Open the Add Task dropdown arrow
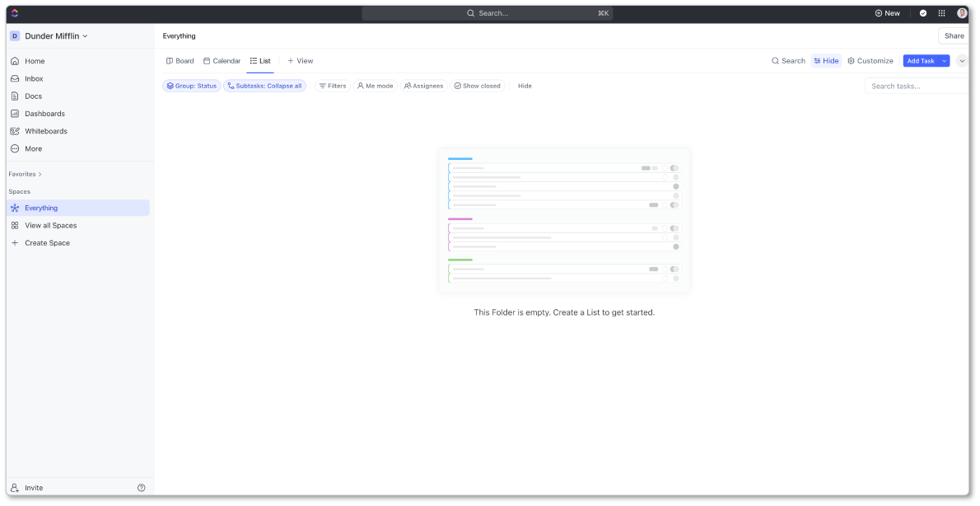The image size is (980, 506). pyautogui.click(x=945, y=60)
